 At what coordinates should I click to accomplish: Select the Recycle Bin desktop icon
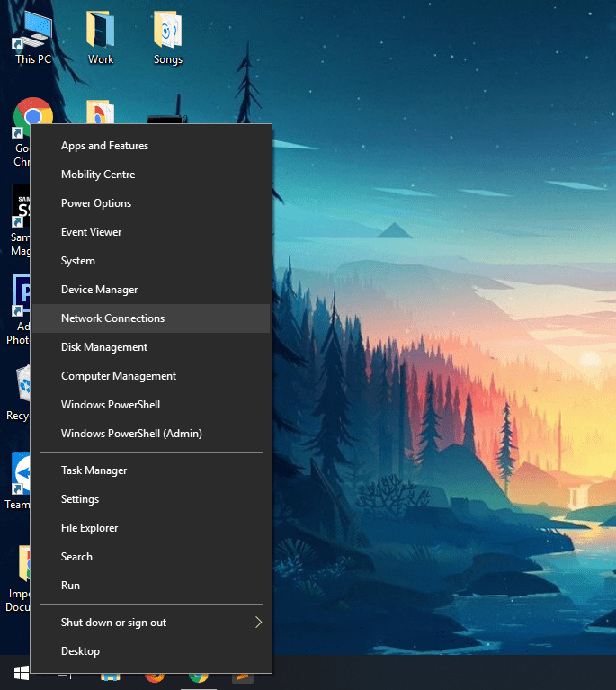click(x=18, y=393)
